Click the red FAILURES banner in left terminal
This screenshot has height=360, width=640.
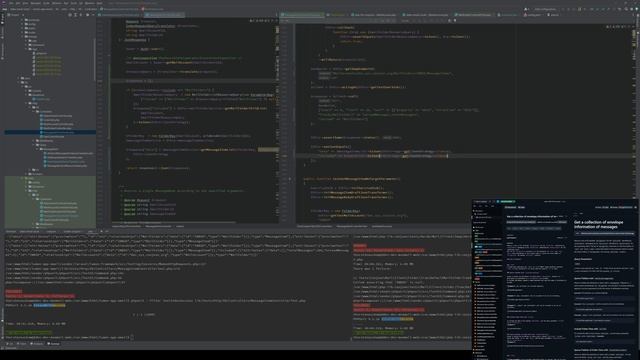tap(14, 291)
